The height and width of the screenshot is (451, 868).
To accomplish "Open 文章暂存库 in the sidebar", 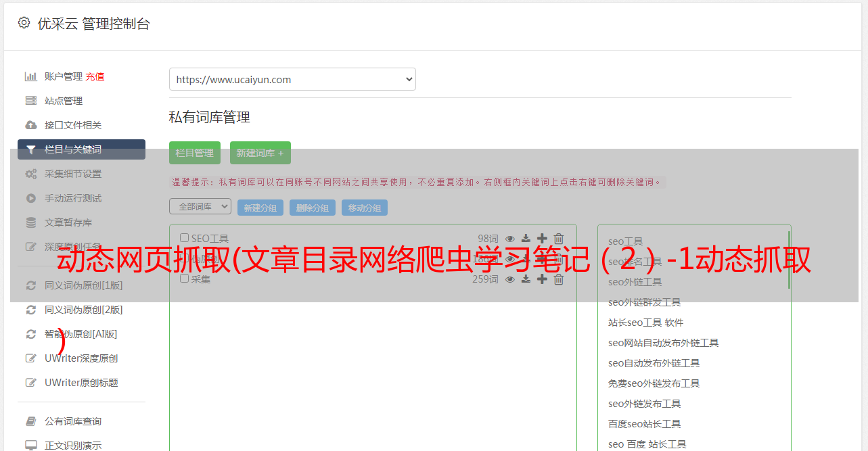I will coord(68,222).
